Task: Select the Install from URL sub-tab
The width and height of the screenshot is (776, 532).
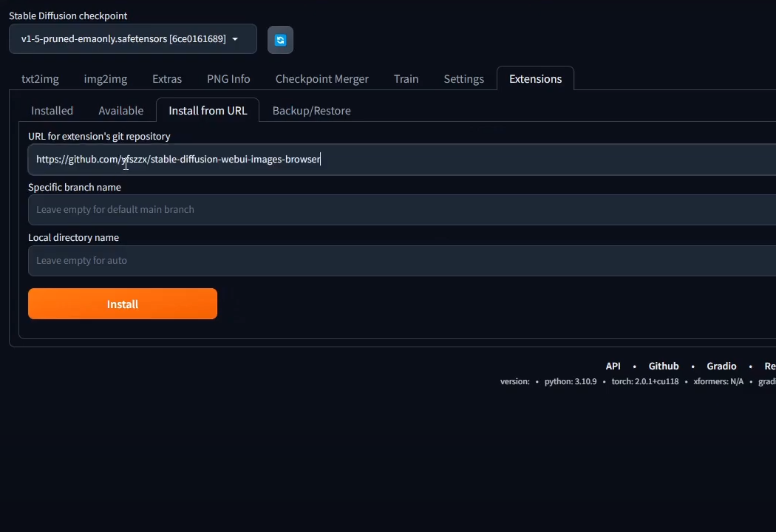Action: [x=208, y=111]
